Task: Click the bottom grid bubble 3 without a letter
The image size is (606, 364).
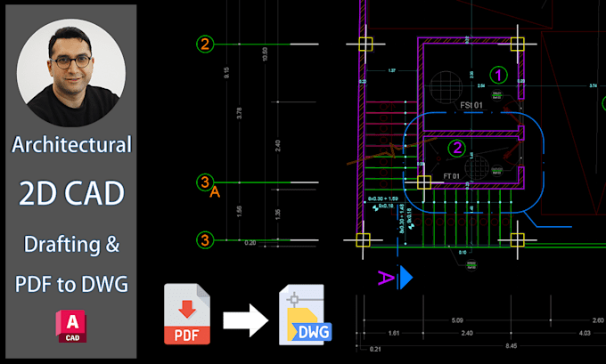Action: click(x=205, y=240)
